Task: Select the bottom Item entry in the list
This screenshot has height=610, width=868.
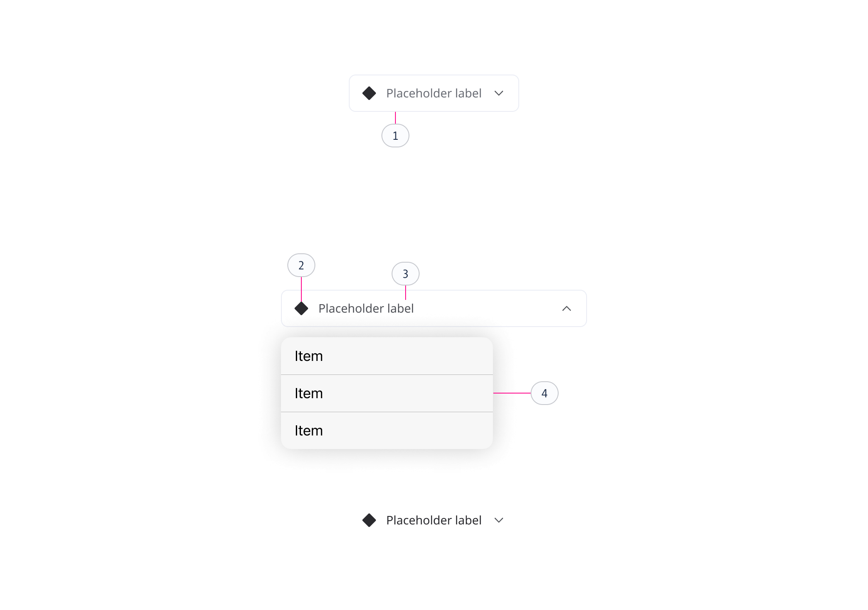Action: coord(387,430)
